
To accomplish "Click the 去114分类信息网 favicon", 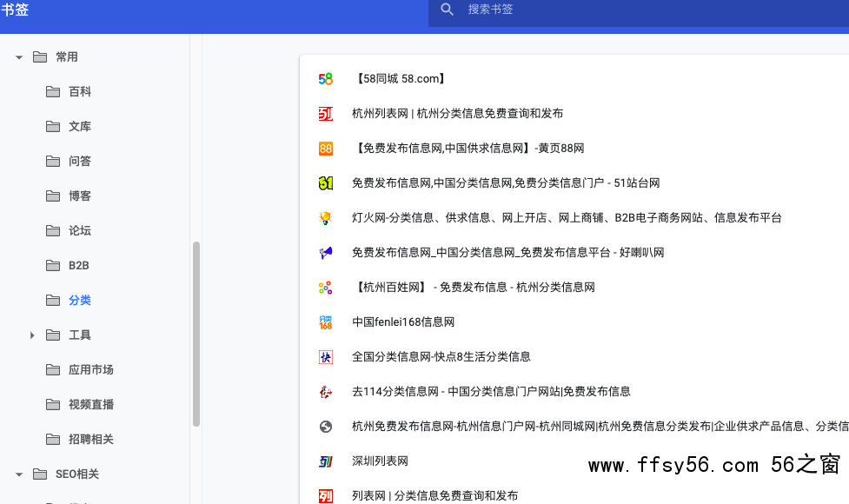I will pos(325,391).
